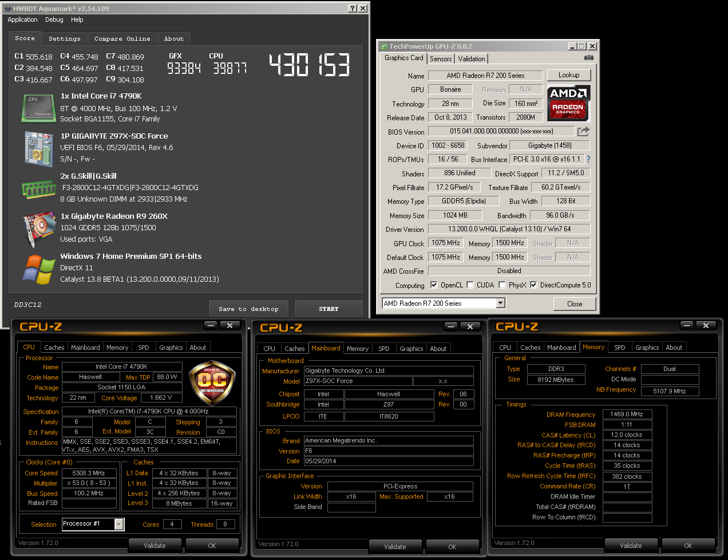Click the DRAM Frequency value 1469.0 MHz

(627, 414)
